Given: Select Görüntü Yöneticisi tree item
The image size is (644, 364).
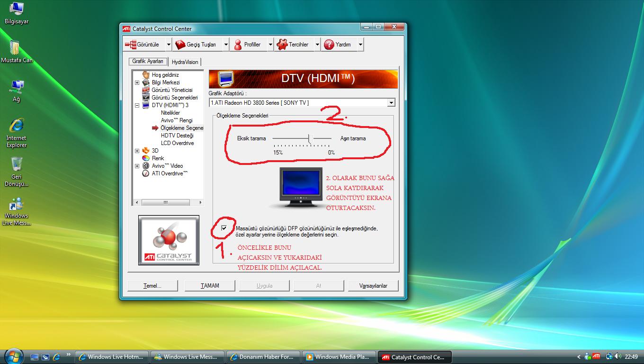Looking at the screenshot, I should pos(172,90).
